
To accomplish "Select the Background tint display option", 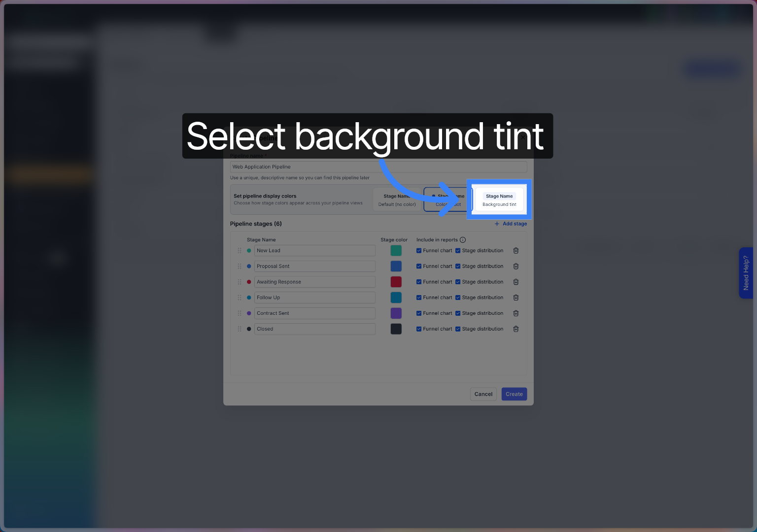I will [x=499, y=199].
